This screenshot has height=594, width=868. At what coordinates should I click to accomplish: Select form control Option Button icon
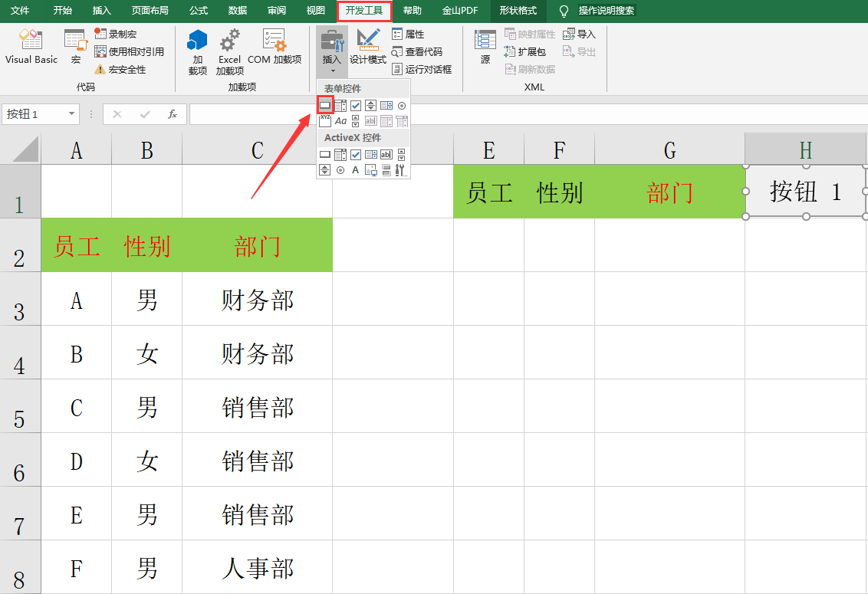tap(402, 106)
